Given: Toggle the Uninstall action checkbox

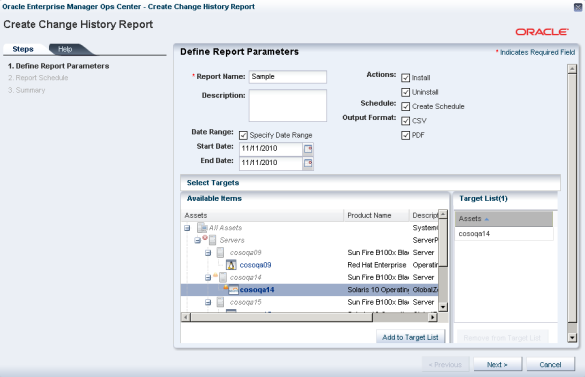Looking at the screenshot, I should click(x=406, y=92).
